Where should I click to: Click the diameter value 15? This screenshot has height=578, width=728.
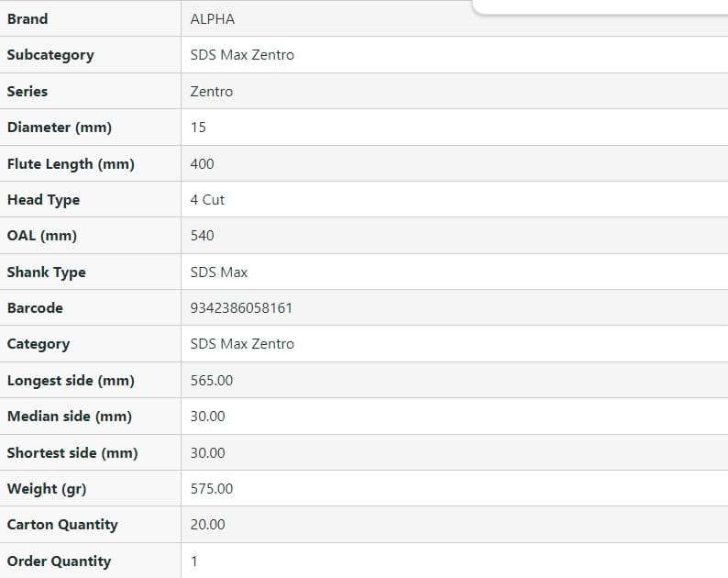[x=198, y=128]
